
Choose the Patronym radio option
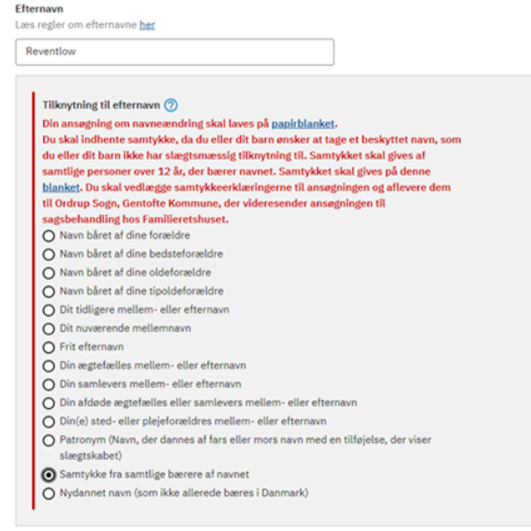(49, 441)
